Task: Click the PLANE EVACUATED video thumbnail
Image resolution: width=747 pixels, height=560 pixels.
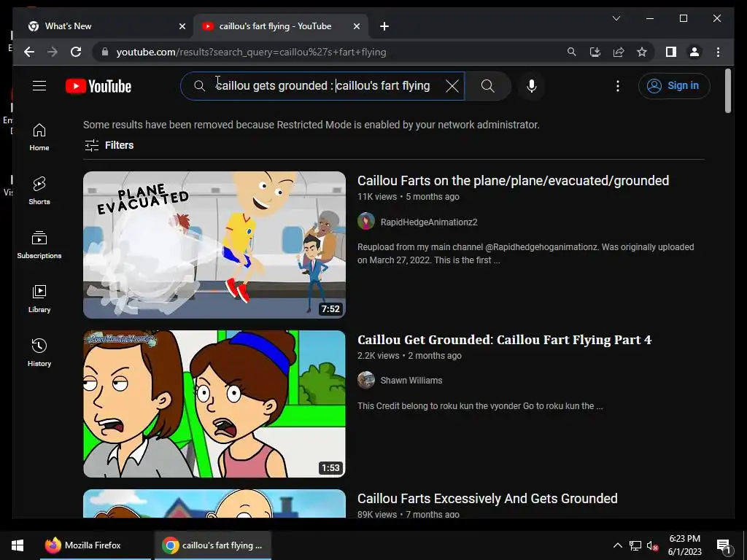Action: pos(214,245)
